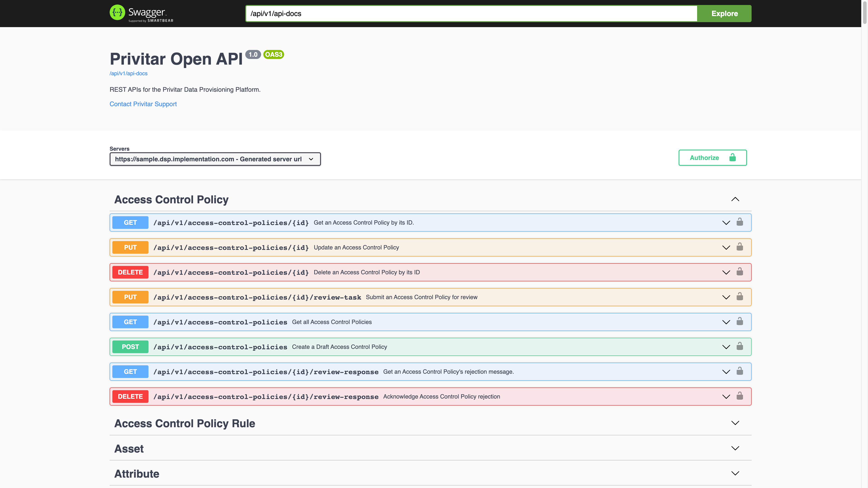Viewport: 868px width, 488px height.
Task: Open the DELETE review-response endpoint row
Action: point(430,396)
